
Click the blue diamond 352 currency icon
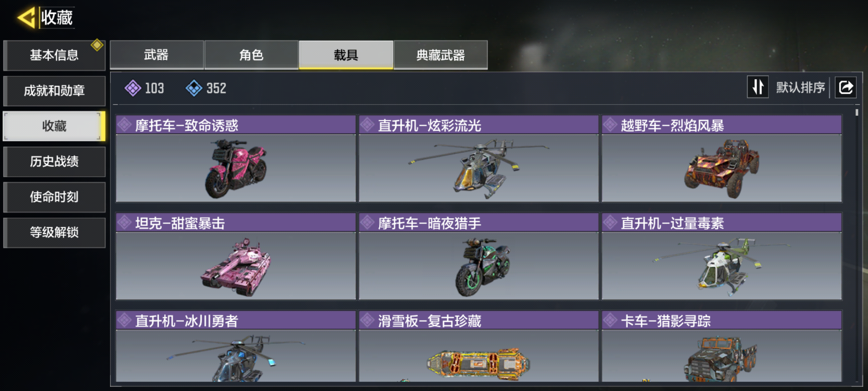pyautogui.click(x=194, y=88)
